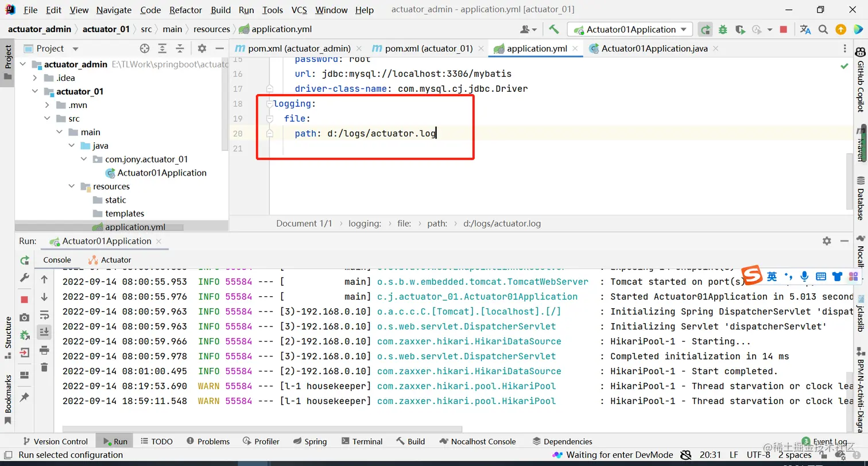Screen dimensions: 868x466
Task: Click the LF line separator in status bar
Action: point(734,455)
